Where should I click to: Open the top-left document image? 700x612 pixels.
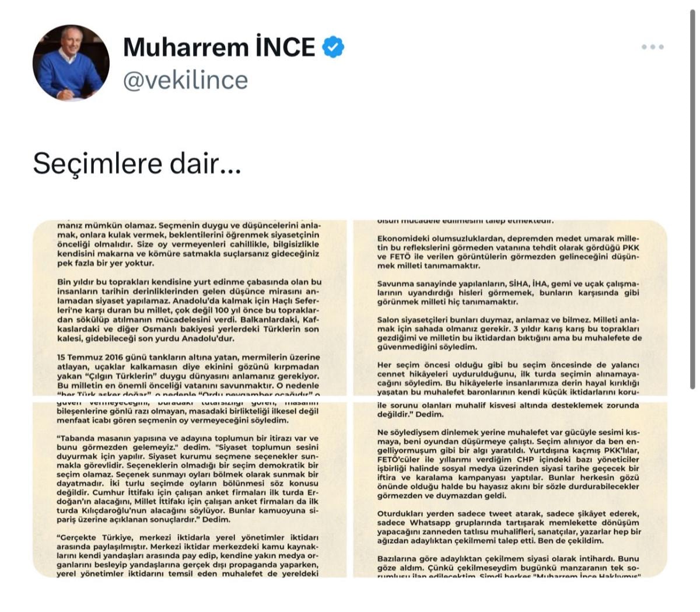pyautogui.click(x=190, y=308)
